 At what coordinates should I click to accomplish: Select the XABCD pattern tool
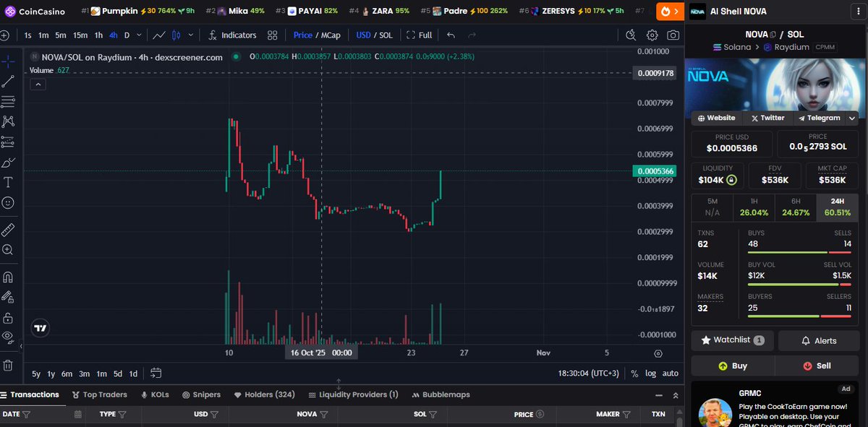point(8,121)
